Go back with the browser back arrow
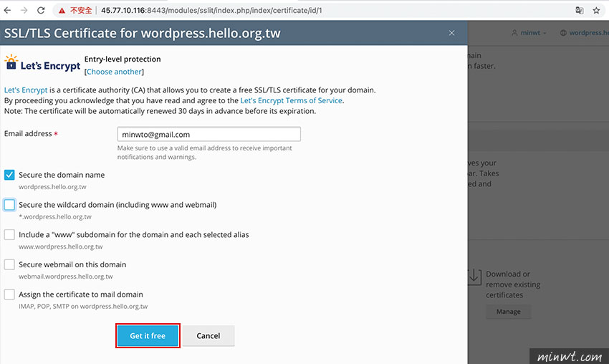 coord(7,11)
